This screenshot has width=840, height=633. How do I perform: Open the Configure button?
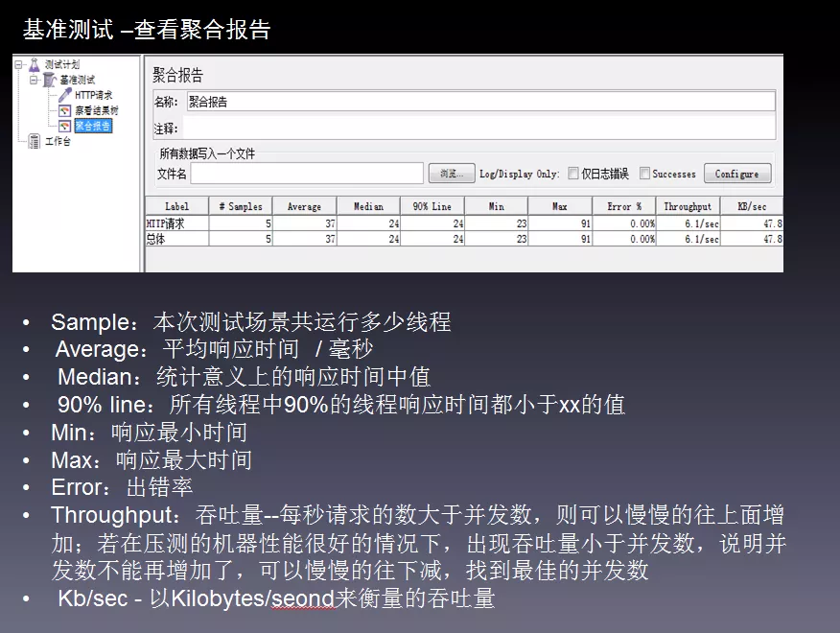click(737, 174)
